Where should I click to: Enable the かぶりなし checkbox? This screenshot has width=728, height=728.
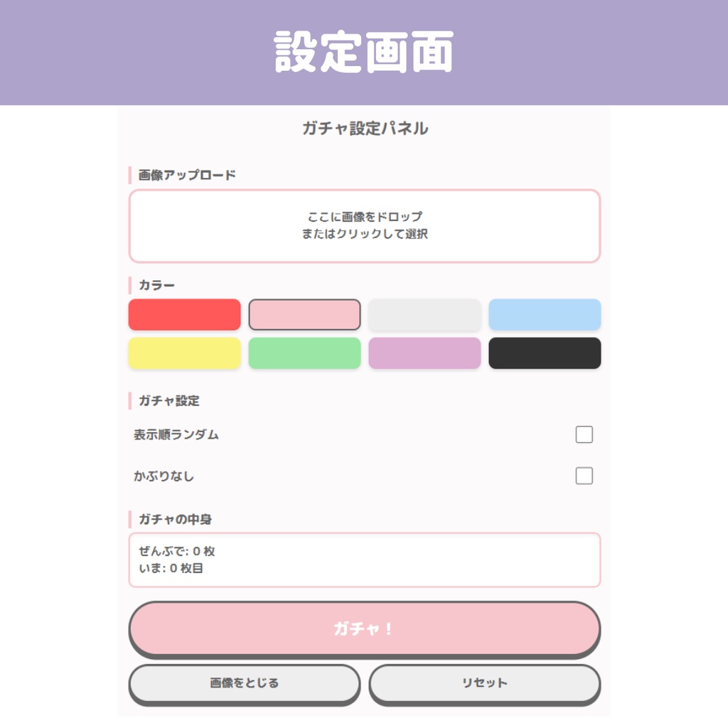[x=584, y=476]
